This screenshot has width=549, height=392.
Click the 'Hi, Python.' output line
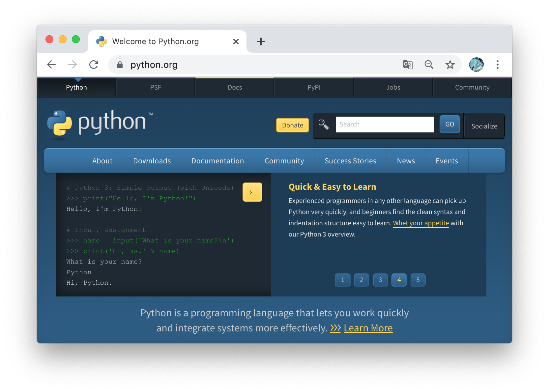[x=89, y=283]
